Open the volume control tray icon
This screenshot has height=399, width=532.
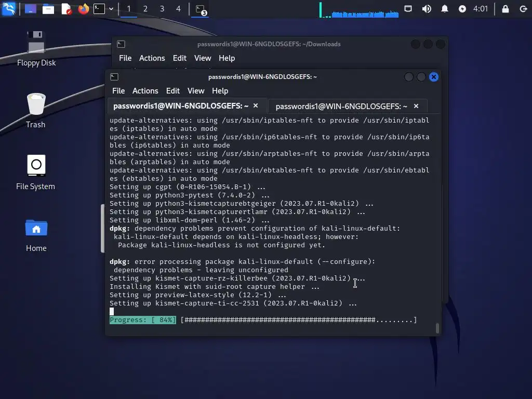(x=427, y=9)
